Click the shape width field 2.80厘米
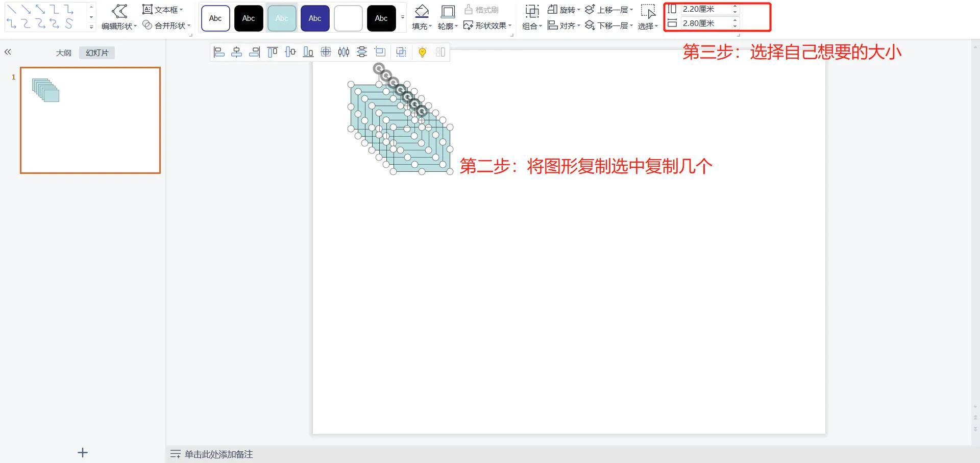 [x=705, y=23]
